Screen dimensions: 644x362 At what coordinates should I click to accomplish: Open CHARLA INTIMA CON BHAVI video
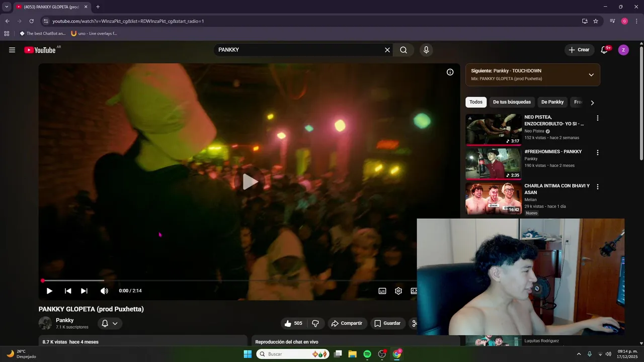(x=494, y=198)
